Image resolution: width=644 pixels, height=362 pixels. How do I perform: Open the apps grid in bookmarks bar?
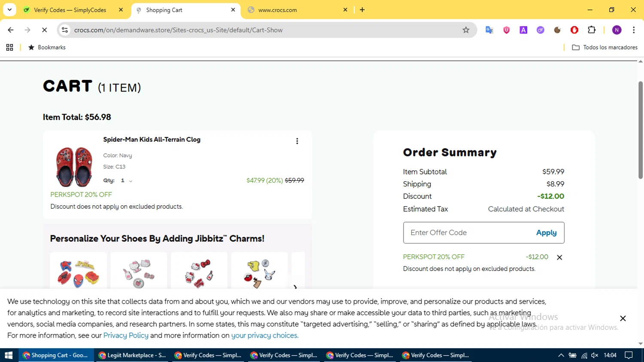[x=9, y=48]
